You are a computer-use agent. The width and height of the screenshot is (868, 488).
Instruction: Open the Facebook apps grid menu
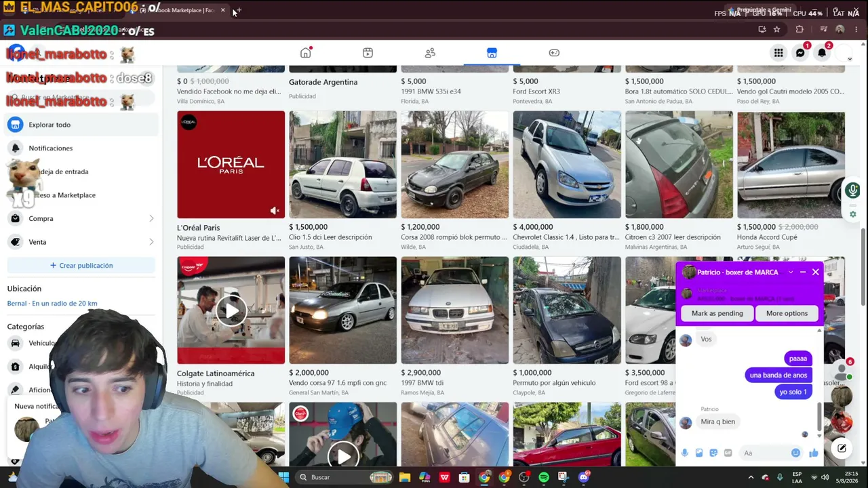coord(778,53)
